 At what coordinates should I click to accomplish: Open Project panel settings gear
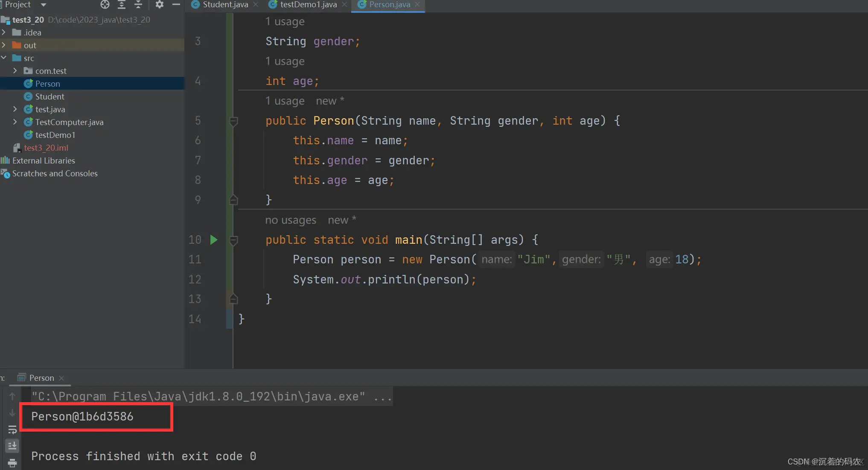159,5
